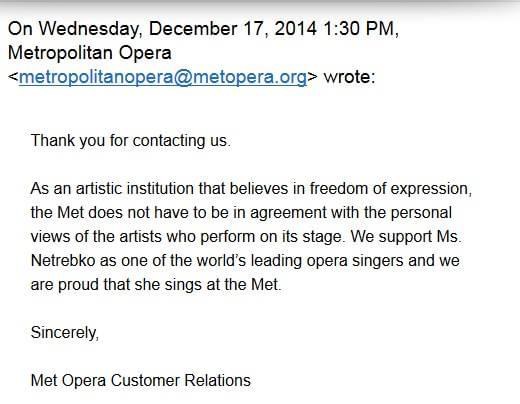Click the 'As an artistic institution' line

(x=251, y=189)
